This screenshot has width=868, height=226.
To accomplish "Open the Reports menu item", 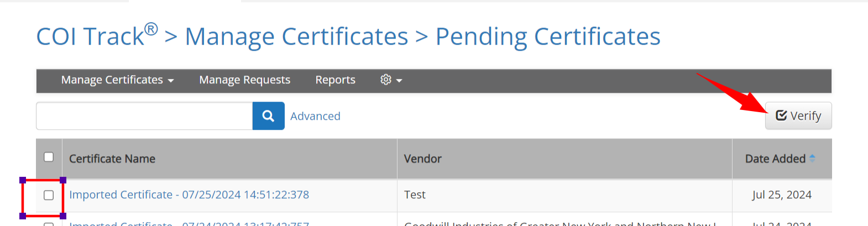I will [x=336, y=80].
